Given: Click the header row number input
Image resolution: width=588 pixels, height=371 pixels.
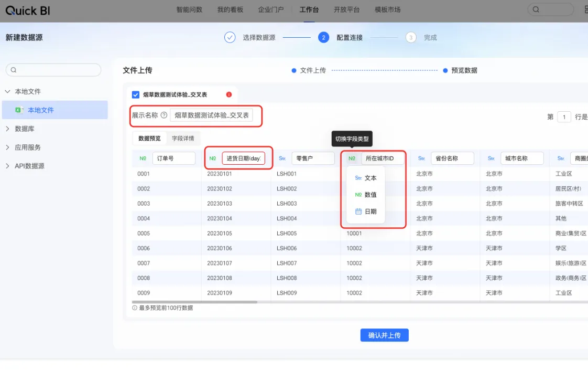Looking at the screenshot, I should pyautogui.click(x=563, y=117).
